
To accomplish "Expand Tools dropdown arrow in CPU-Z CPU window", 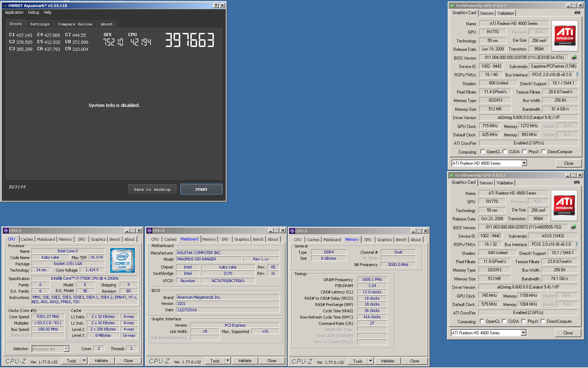I will [84, 361].
